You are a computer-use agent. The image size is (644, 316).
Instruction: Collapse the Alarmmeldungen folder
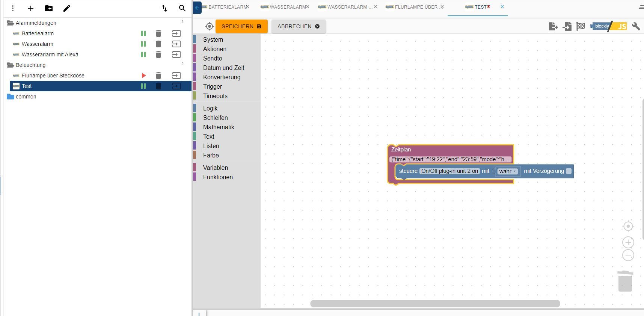[11, 23]
